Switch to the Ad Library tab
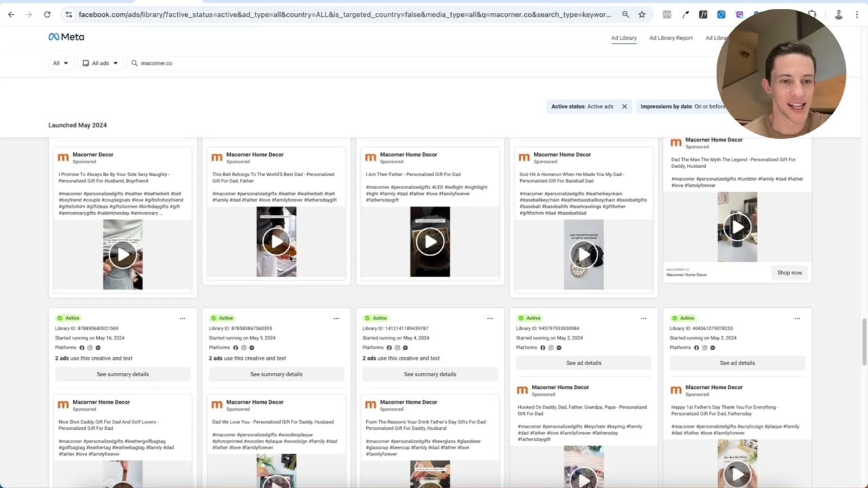This screenshot has width=868, height=488. point(624,38)
